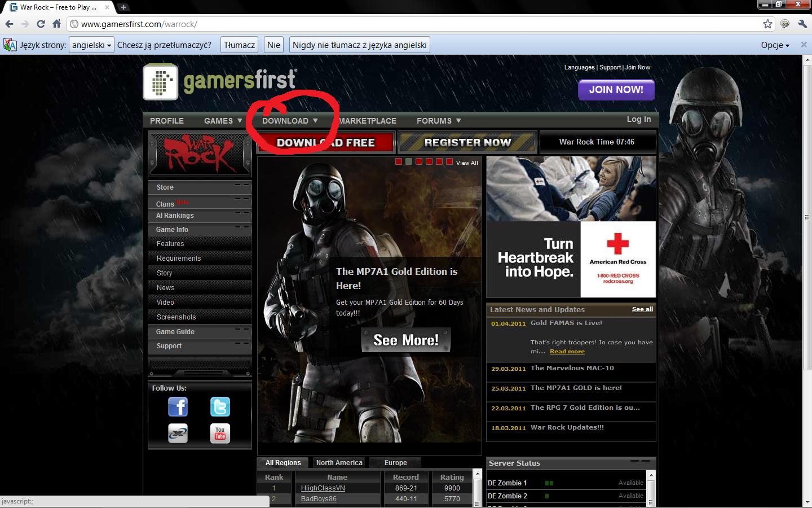Click the translate icon in the bar

tap(10, 45)
